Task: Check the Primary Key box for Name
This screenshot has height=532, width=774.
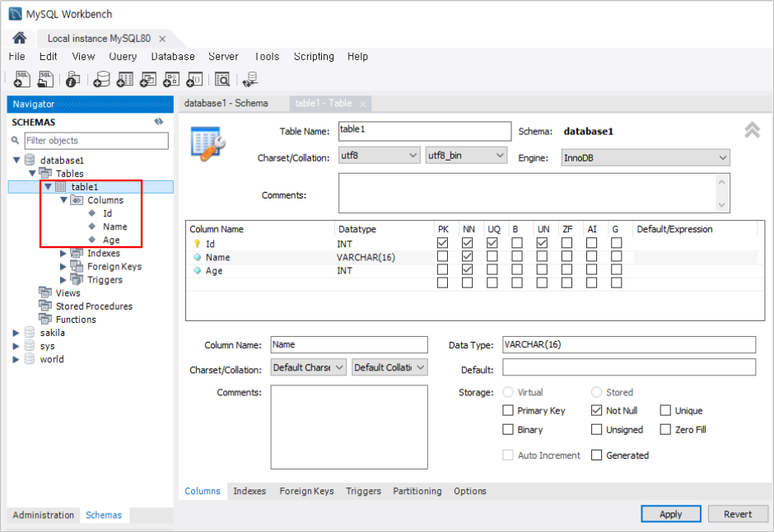Action: [x=442, y=257]
